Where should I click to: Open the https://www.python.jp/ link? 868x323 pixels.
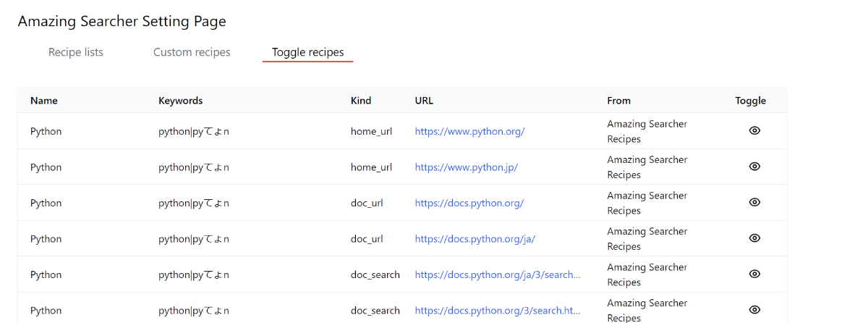[x=466, y=167]
